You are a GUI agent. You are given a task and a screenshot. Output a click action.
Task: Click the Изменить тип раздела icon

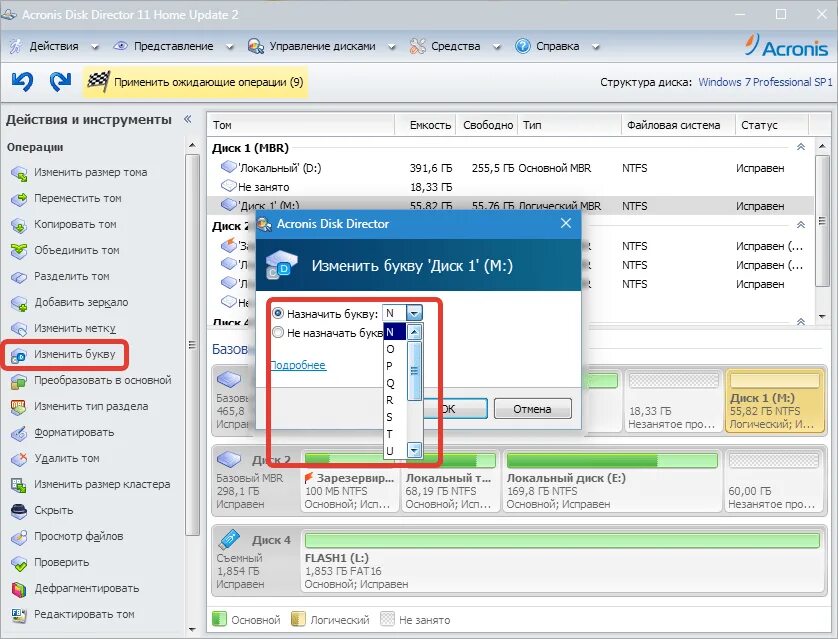19,407
